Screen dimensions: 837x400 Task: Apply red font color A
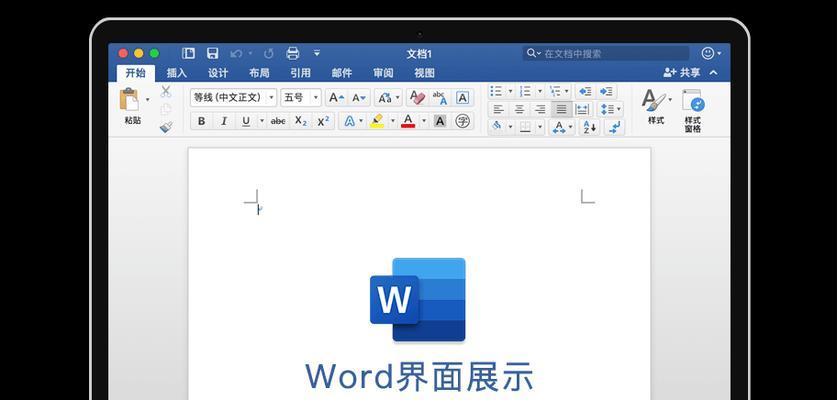[x=408, y=121]
